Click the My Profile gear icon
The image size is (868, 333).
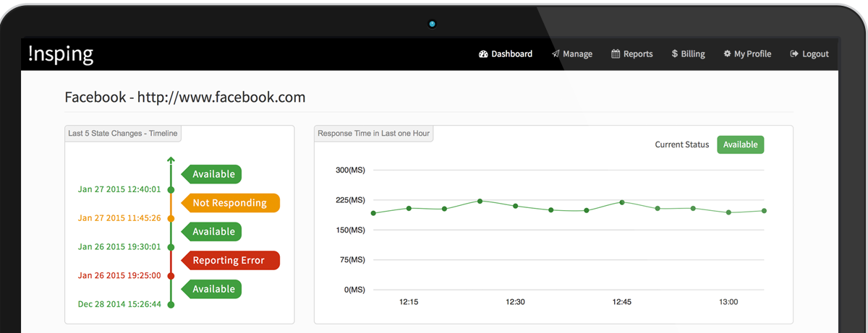[x=727, y=54]
